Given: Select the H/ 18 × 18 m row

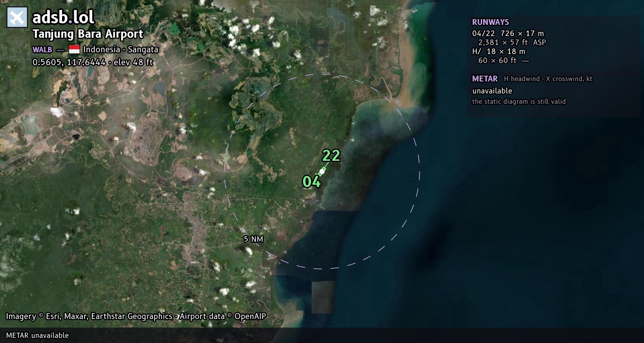Looking at the screenshot, I should point(498,51).
